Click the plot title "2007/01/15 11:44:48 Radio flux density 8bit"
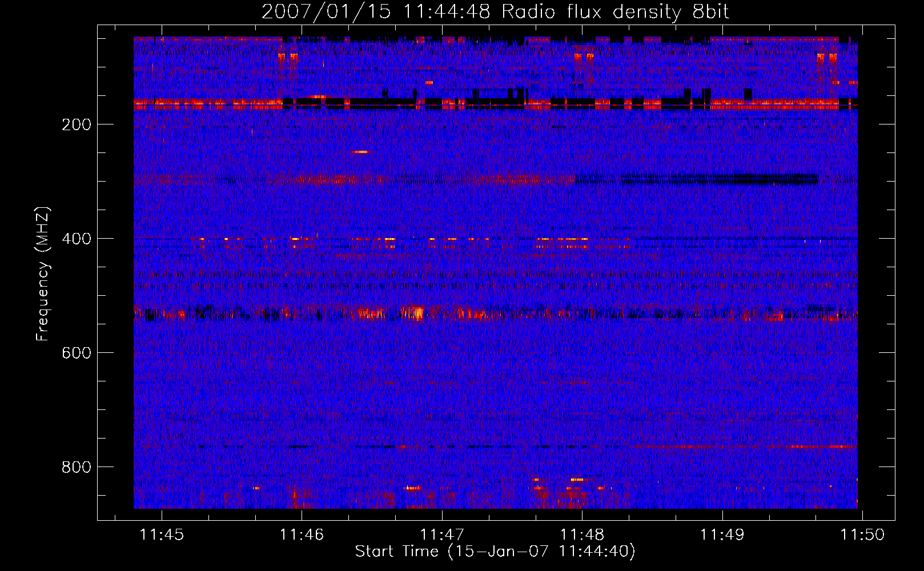The image size is (924, 571). 495,12
